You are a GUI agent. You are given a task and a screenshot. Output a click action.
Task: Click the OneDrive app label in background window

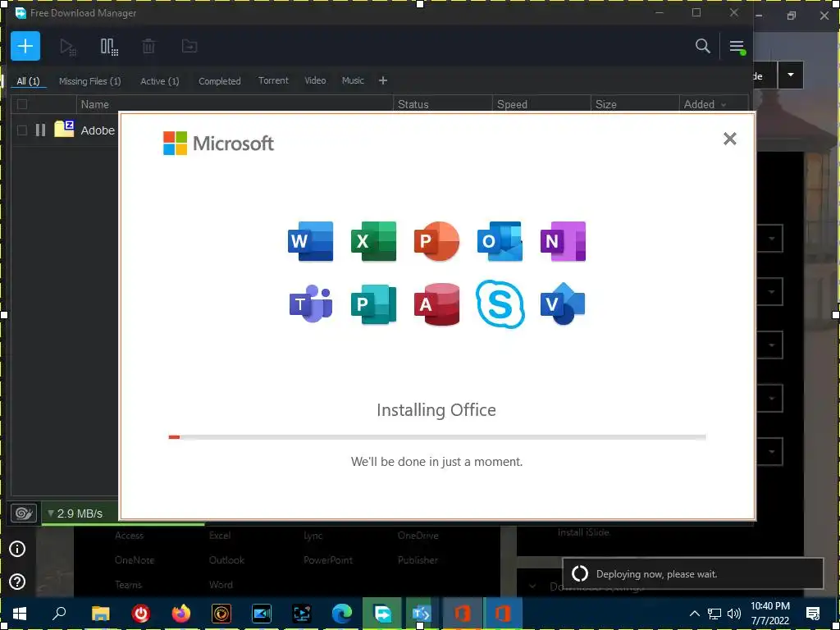tap(418, 535)
